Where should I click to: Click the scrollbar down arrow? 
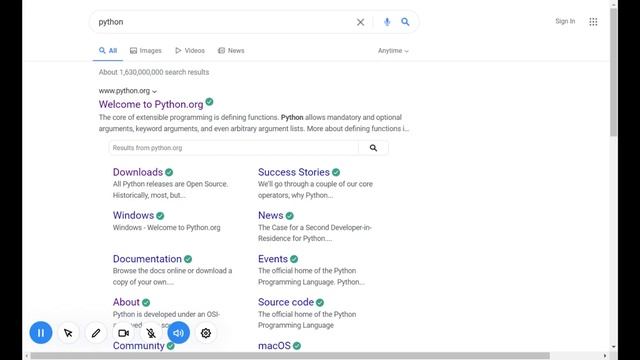(x=613, y=347)
